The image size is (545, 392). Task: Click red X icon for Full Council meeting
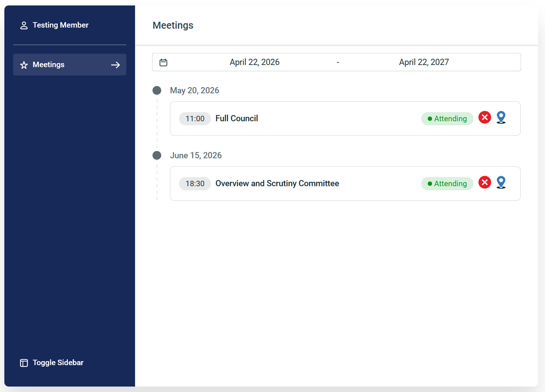tap(485, 117)
